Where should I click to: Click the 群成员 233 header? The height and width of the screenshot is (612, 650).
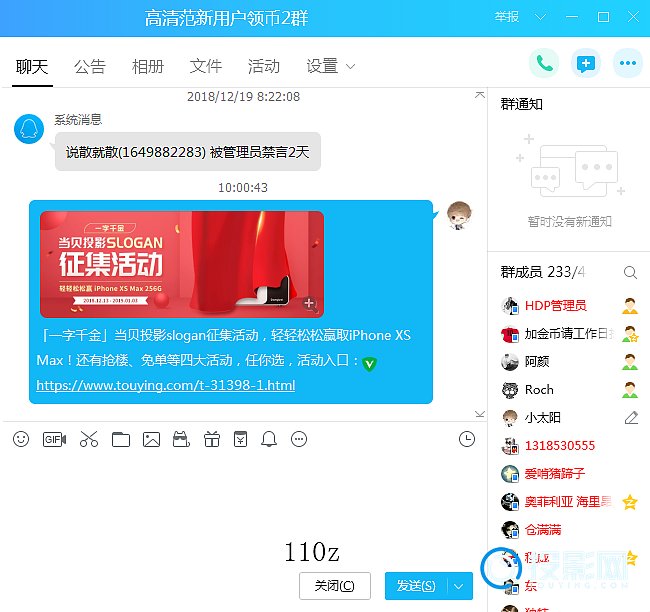pos(543,272)
